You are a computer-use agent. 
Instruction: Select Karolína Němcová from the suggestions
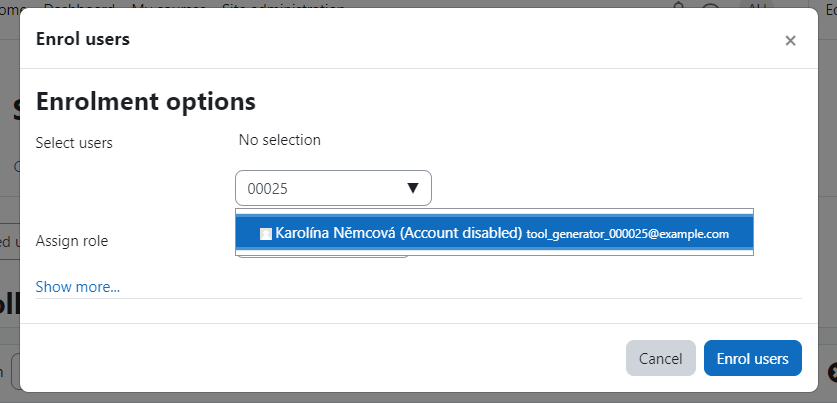click(398, 233)
